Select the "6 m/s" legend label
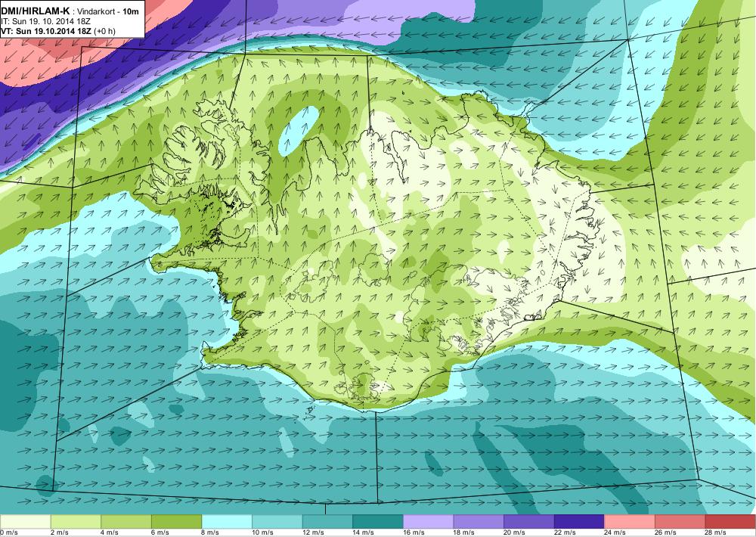The height and width of the screenshot is (537, 756). point(160,532)
